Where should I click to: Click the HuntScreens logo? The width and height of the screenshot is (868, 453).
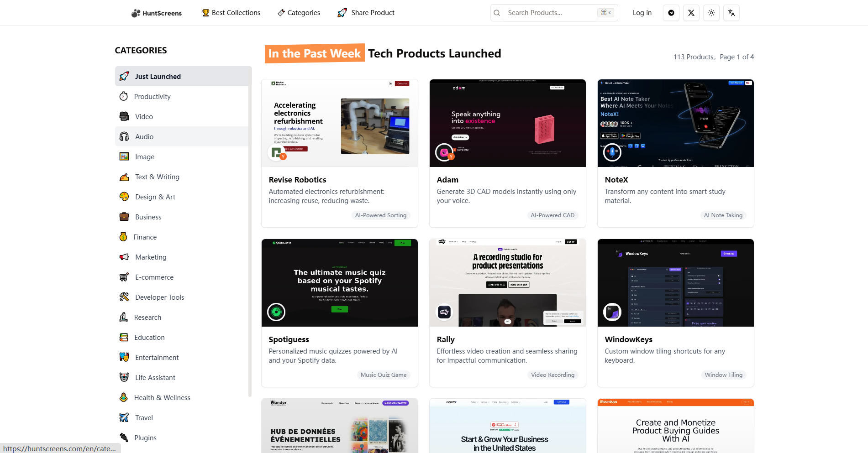pyautogui.click(x=156, y=13)
